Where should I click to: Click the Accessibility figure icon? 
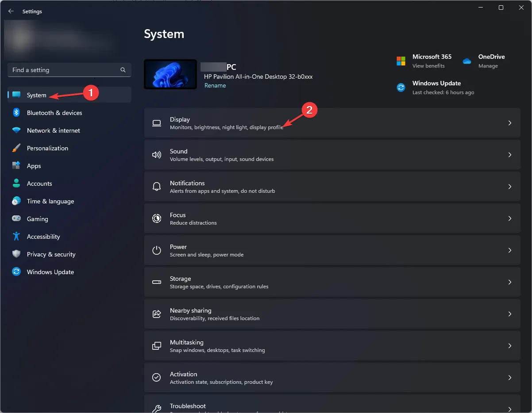(x=16, y=237)
